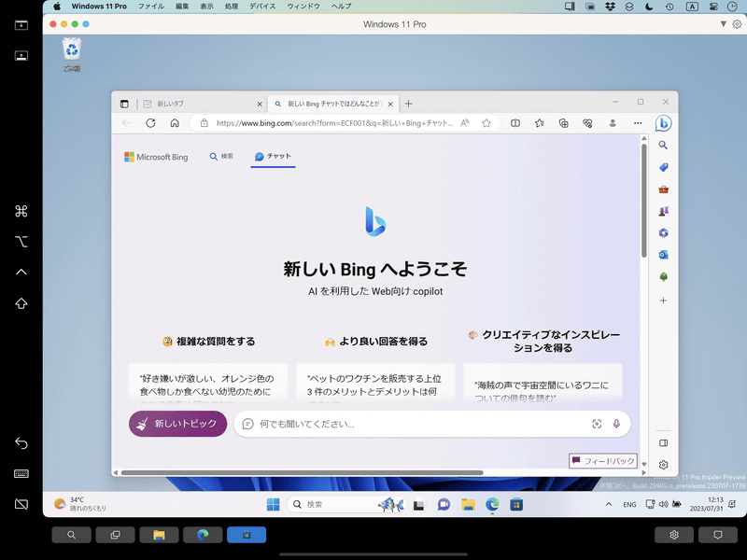Open the Edge sidebar settings gear
Image resolution: width=747 pixels, height=560 pixels.
click(x=663, y=465)
